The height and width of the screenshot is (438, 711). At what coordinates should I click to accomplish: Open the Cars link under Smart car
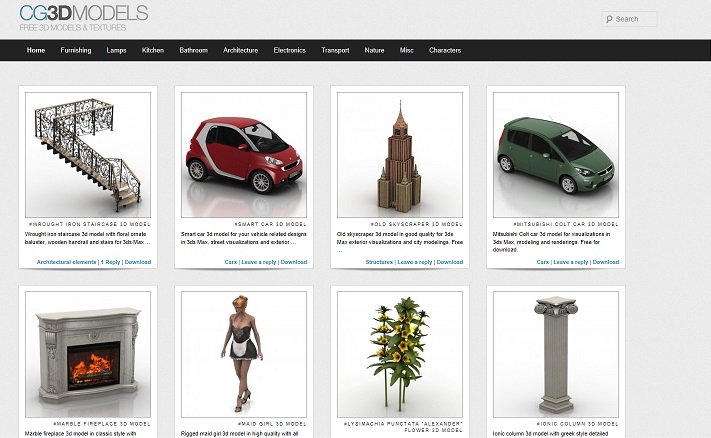[x=231, y=262]
